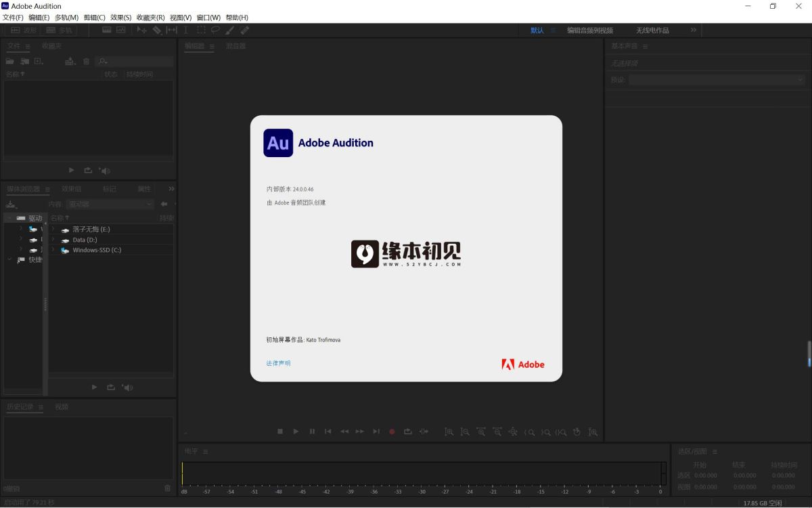Select the Move tool
Image resolution: width=812 pixels, height=508 pixels.
click(x=142, y=30)
